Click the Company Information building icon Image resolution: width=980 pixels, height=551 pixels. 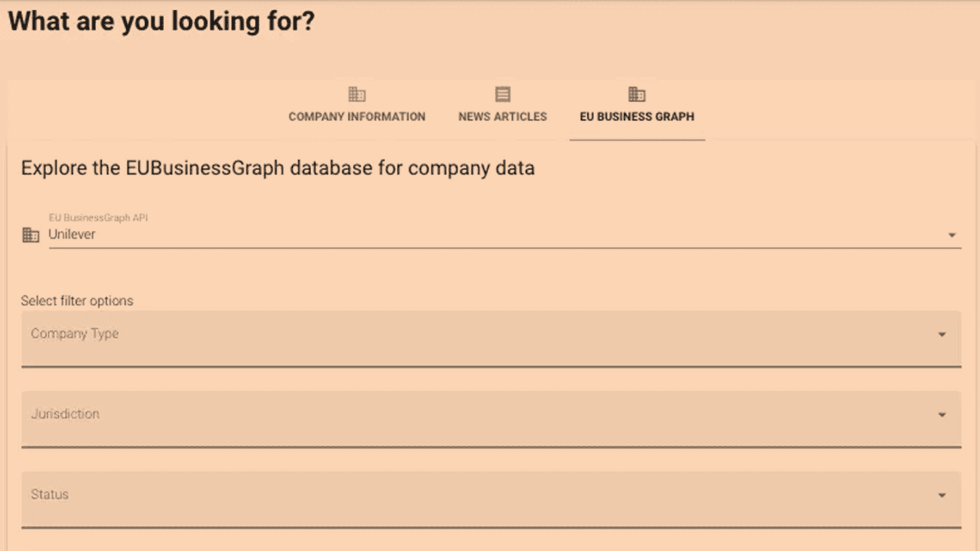tap(356, 94)
